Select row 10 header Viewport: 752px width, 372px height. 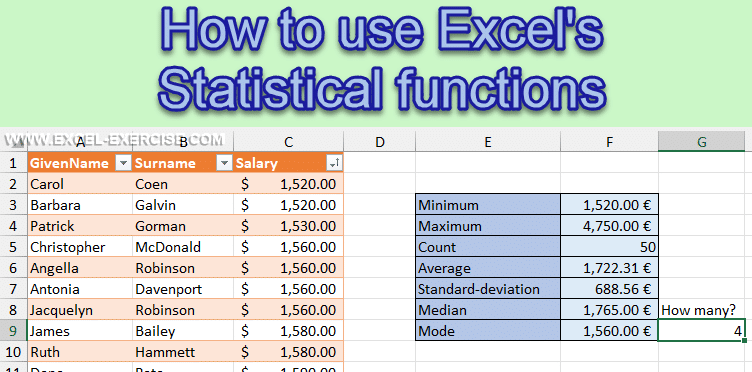pos(13,352)
